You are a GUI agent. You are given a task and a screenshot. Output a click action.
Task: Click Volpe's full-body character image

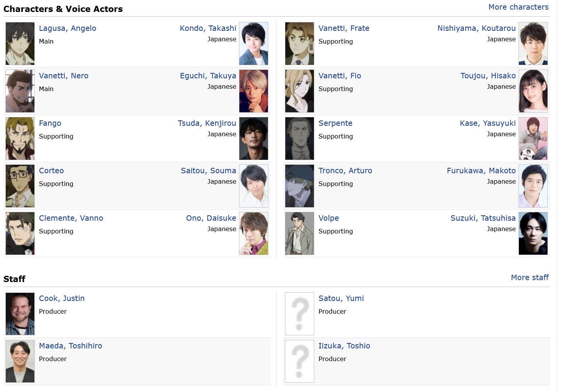click(299, 233)
